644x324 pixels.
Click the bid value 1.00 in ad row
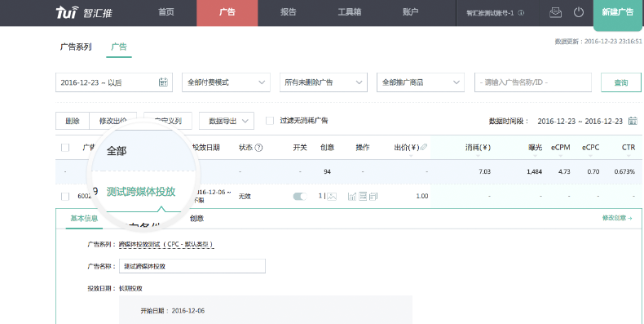pyautogui.click(x=421, y=196)
